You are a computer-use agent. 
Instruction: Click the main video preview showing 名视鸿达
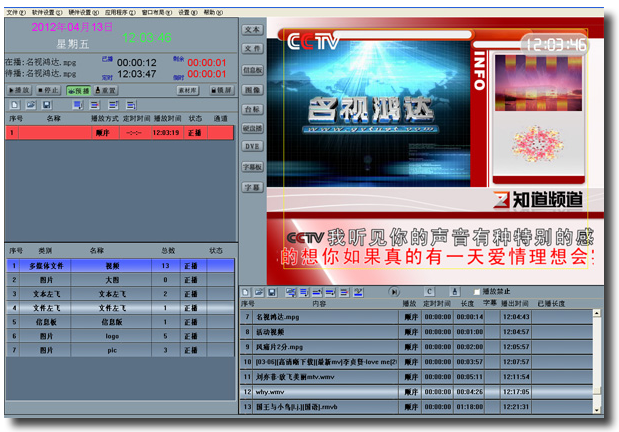pyautogui.click(x=369, y=113)
